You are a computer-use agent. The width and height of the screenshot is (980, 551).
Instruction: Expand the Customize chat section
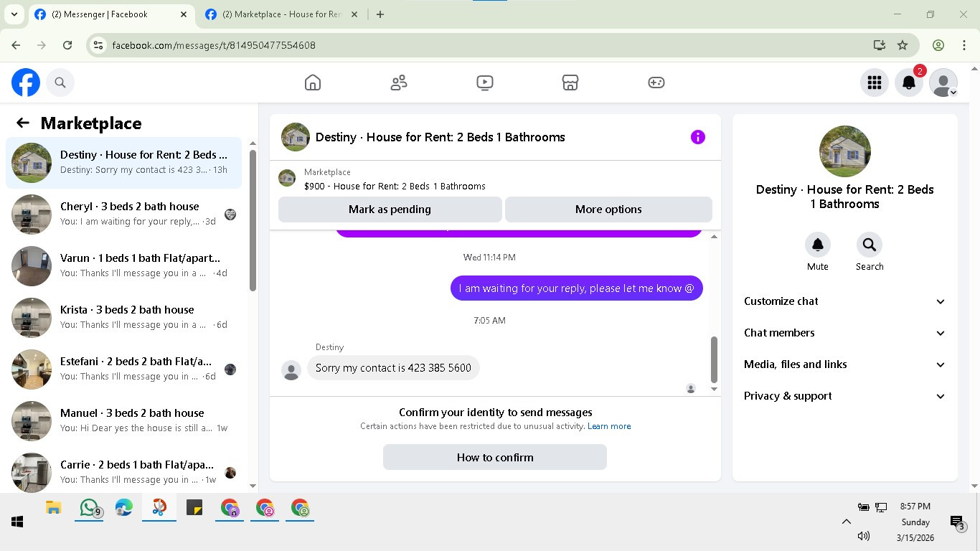coord(845,301)
